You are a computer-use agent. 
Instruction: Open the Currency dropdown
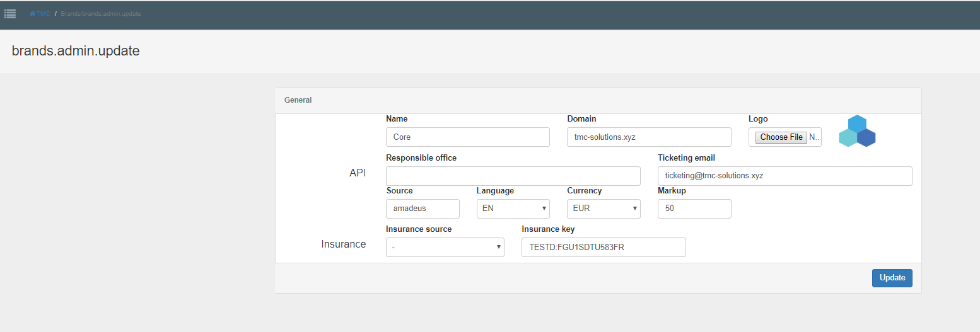coord(604,209)
